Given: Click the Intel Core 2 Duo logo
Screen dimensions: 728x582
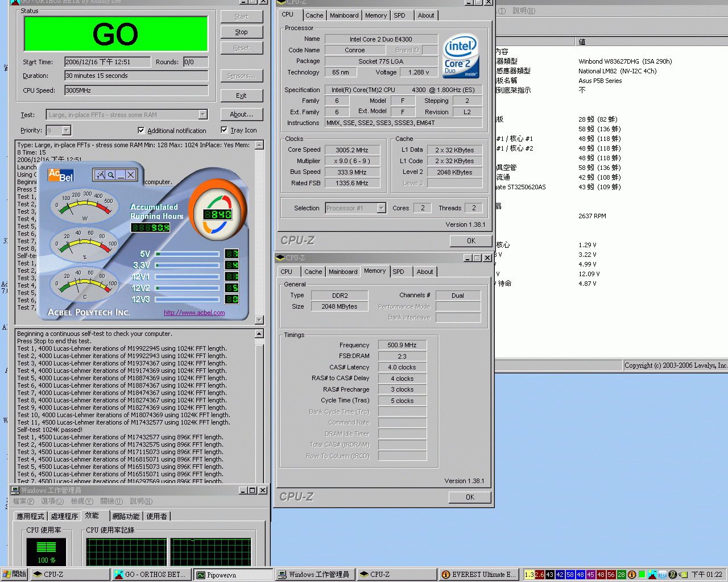Looking at the screenshot, I should 461,57.
